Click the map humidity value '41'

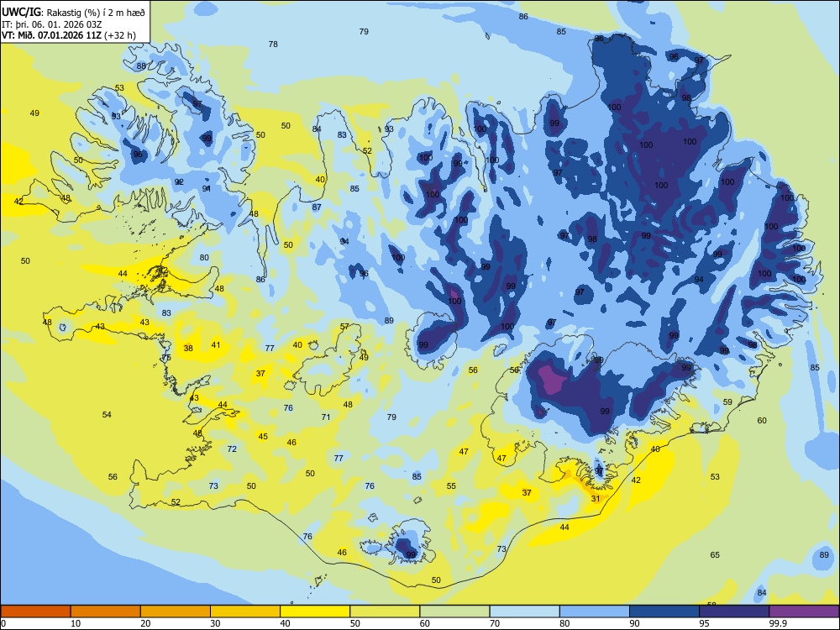pyautogui.click(x=215, y=345)
